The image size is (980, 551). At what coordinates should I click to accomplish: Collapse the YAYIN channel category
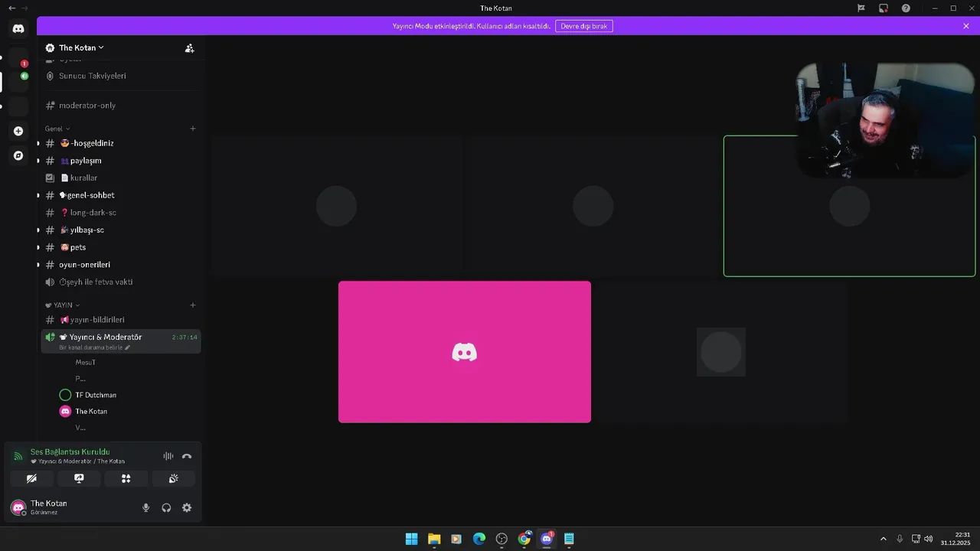point(62,305)
